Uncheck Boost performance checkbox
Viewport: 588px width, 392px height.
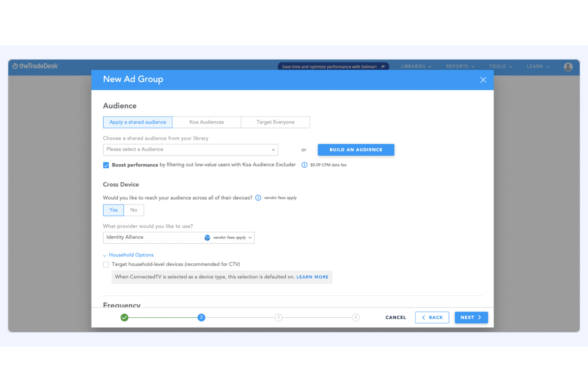pyautogui.click(x=106, y=165)
